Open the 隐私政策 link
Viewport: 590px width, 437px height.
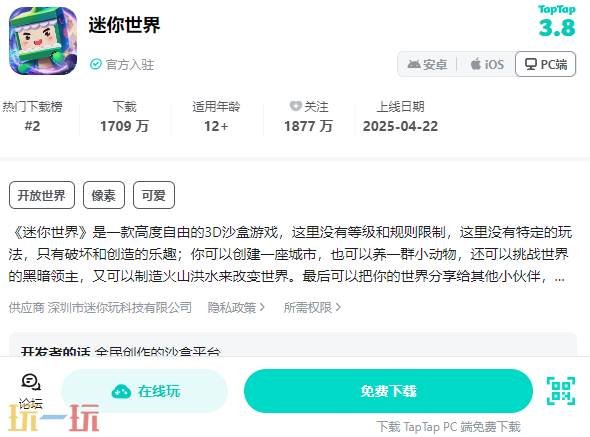click(236, 308)
